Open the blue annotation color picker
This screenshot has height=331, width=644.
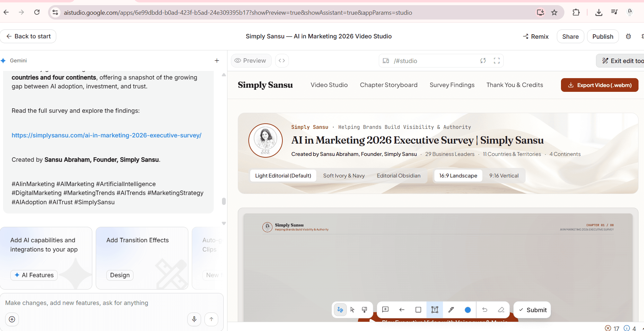(x=468, y=310)
